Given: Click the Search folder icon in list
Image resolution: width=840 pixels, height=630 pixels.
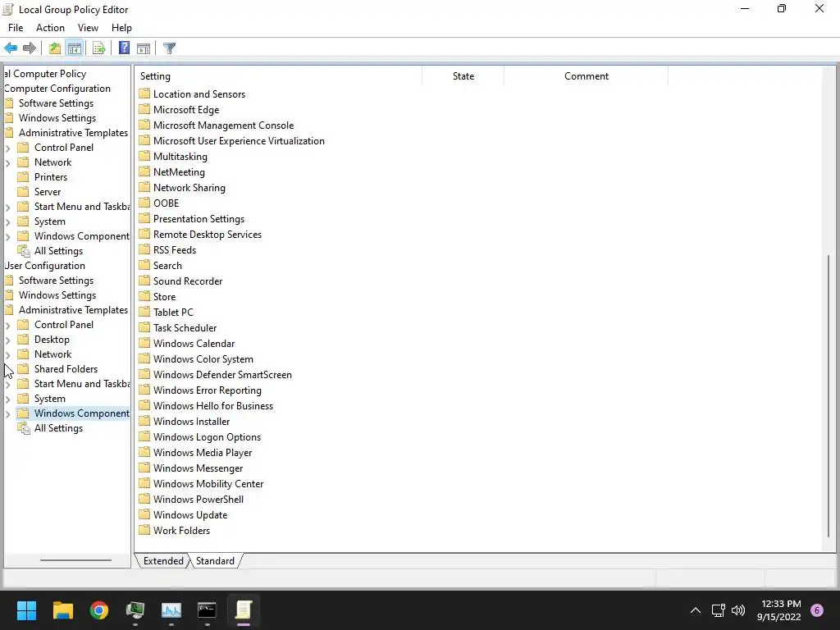Looking at the screenshot, I should 144,265.
